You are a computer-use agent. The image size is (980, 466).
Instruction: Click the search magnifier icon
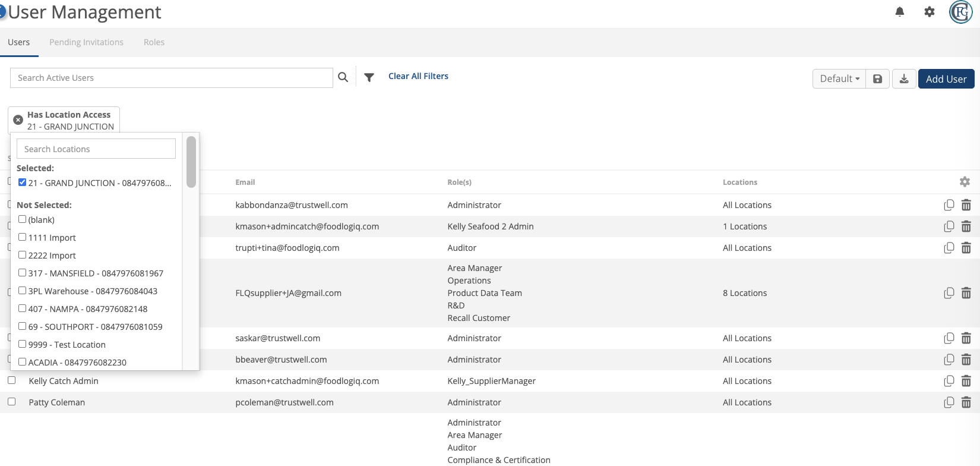pyautogui.click(x=343, y=77)
